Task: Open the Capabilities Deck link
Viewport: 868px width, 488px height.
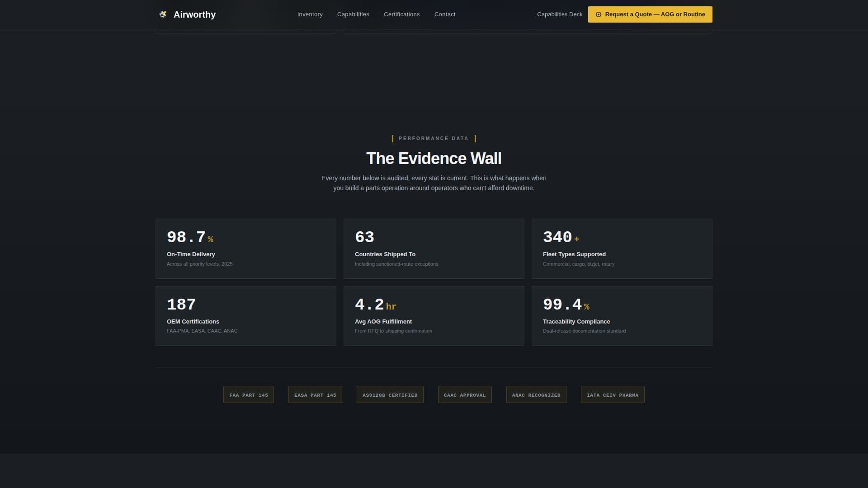Action: click(559, 14)
